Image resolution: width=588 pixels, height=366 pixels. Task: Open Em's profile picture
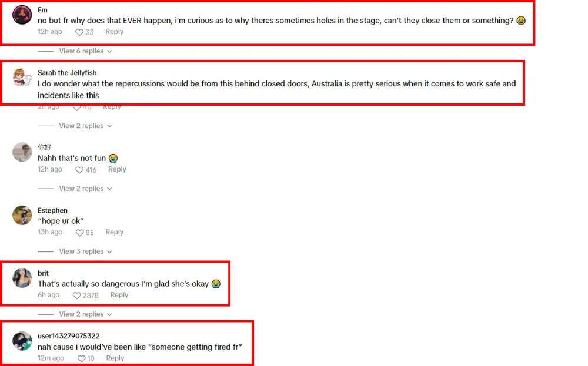pos(22,15)
